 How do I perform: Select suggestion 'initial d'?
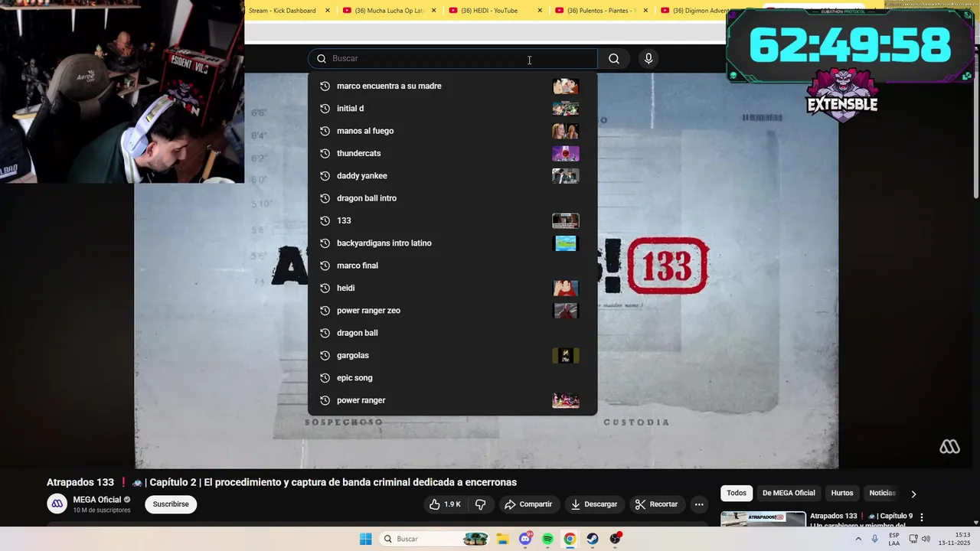pos(452,109)
